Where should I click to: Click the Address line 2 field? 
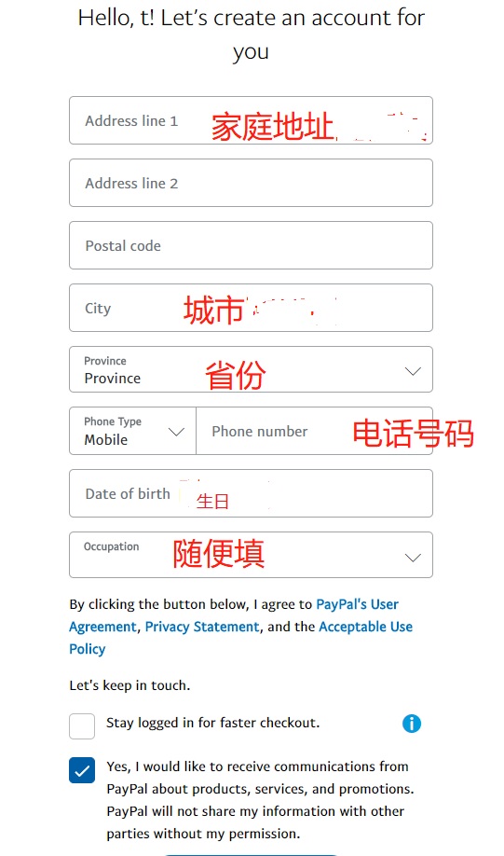251,183
